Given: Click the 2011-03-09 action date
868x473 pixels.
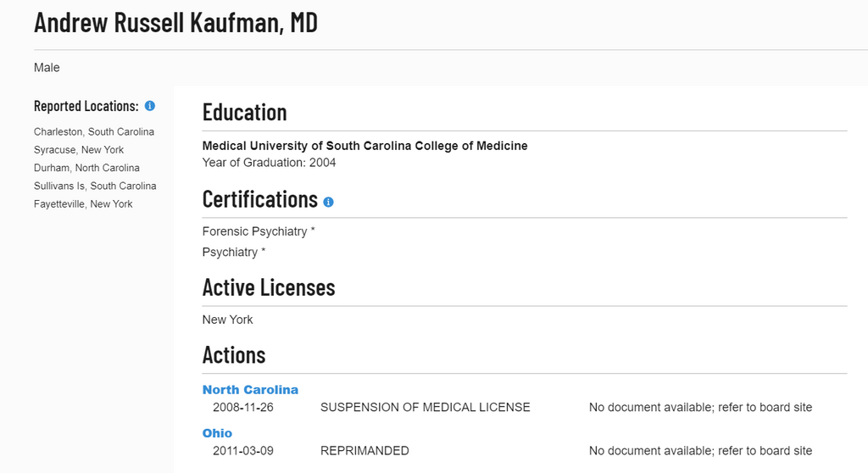Looking at the screenshot, I should [x=243, y=451].
